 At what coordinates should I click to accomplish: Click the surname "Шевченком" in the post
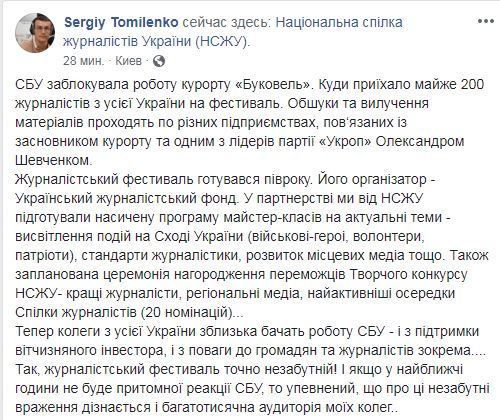(x=53, y=160)
